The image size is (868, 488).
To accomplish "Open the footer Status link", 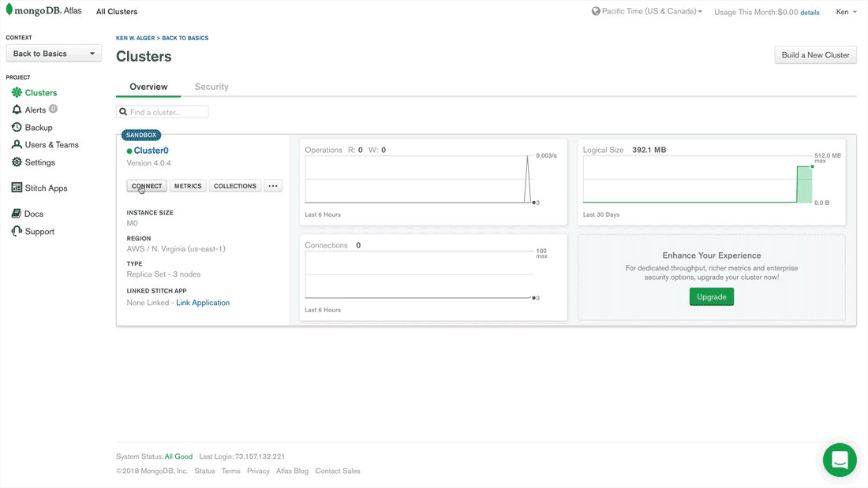I will (x=205, y=471).
